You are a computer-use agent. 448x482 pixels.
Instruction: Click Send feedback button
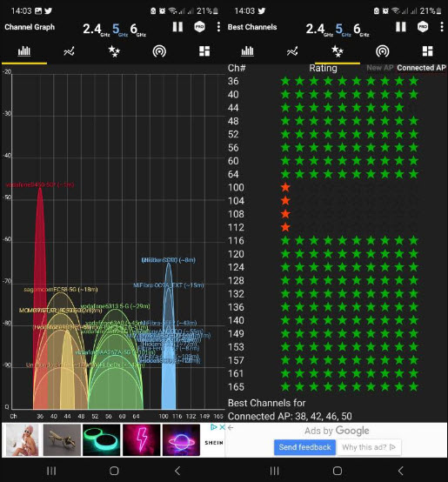tap(304, 447)
